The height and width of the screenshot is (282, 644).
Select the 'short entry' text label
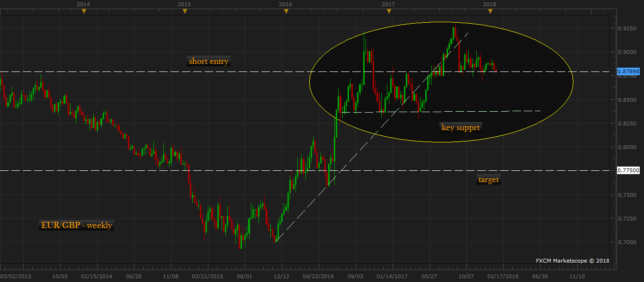209,61
